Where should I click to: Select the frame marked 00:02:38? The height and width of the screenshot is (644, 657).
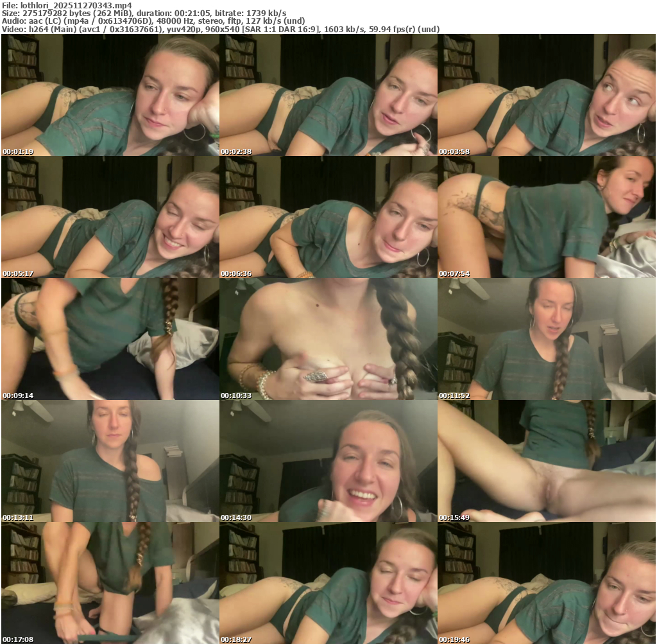click(328, 95)
